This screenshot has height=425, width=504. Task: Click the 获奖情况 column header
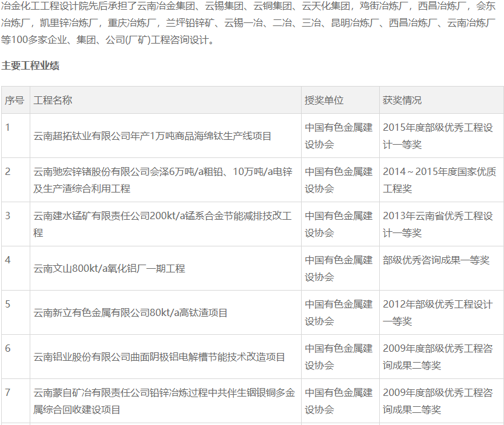pos(402,100)
